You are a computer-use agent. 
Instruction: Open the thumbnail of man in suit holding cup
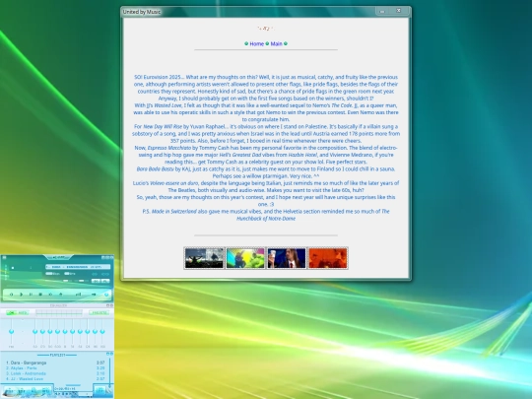pos(287,258)
